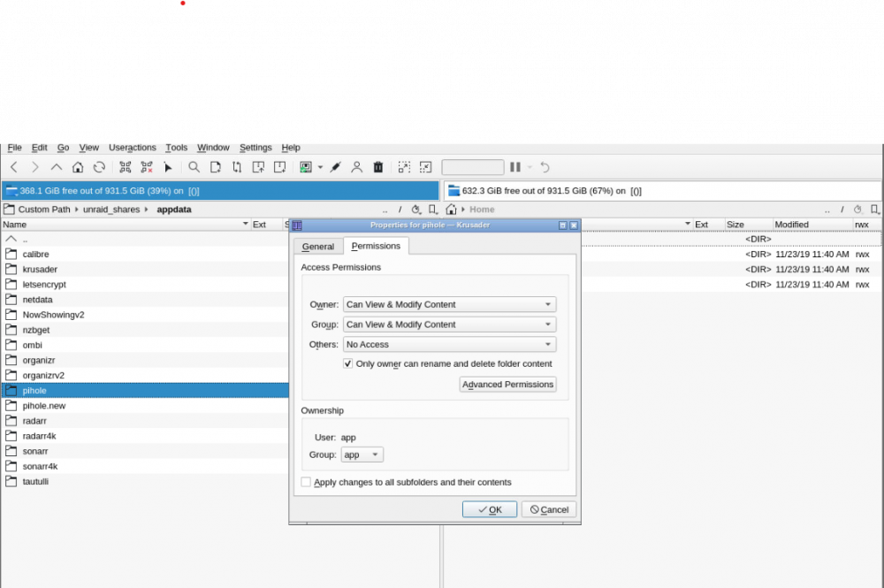Click the new document toolbar icon
This screenshot has height=588, width=884.
(x=216, y=167)
